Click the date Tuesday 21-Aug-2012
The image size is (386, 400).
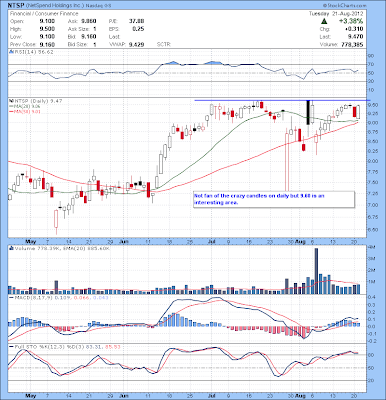tap(336, 14)
